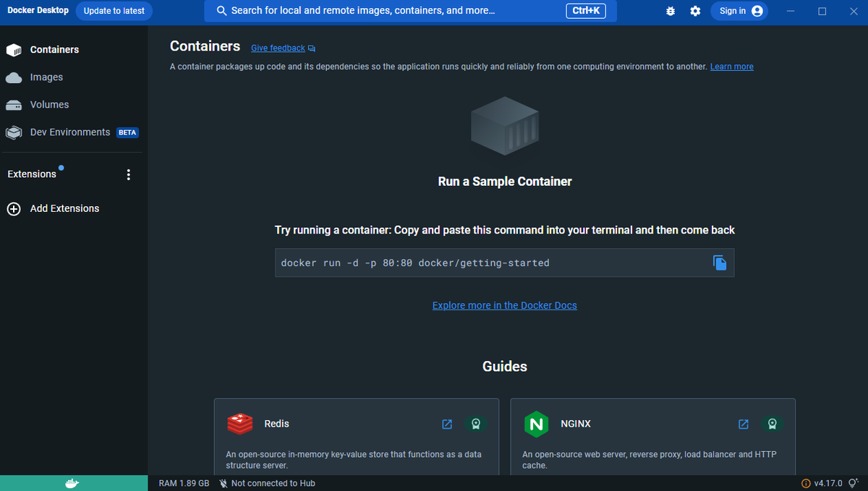Click the user avatar icon in Sign in

tap(757, 11)
